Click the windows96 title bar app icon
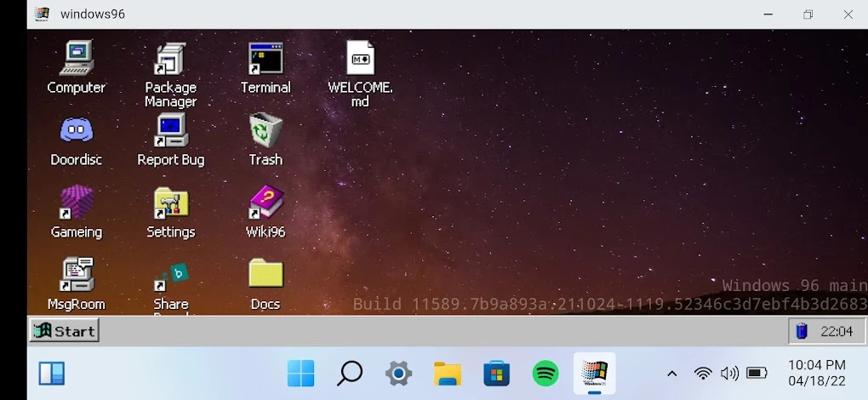The image size is (868, 400). click(x=42, y=14)
